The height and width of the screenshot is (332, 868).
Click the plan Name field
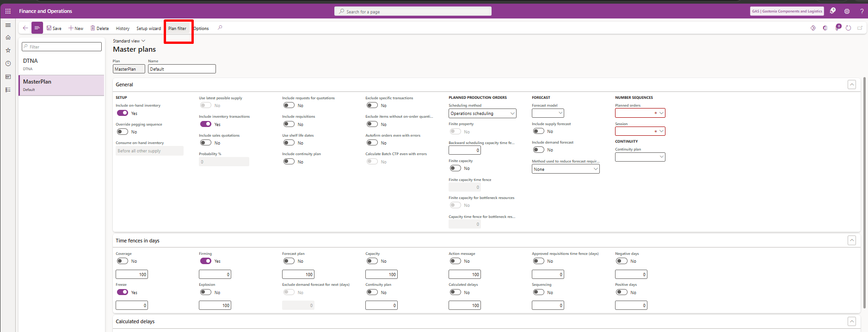182,69
